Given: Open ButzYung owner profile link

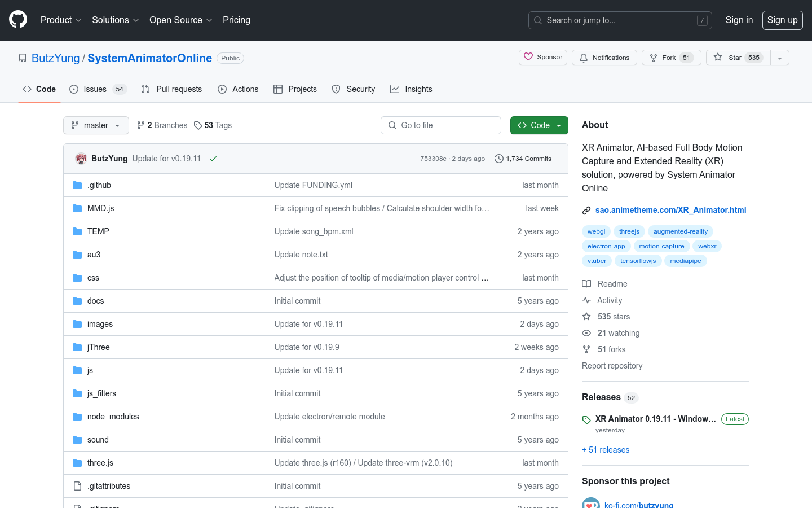Looking at the screenshot, I should (x=55, y=58).
